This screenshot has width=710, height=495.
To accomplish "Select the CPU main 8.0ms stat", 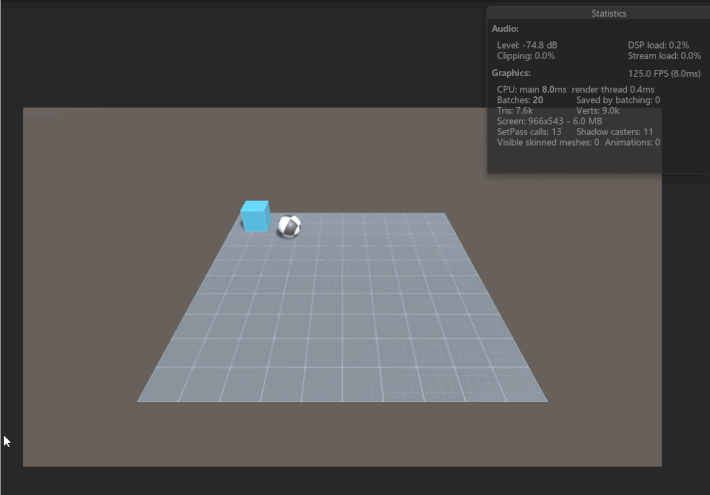I will (x=531, y=89).
